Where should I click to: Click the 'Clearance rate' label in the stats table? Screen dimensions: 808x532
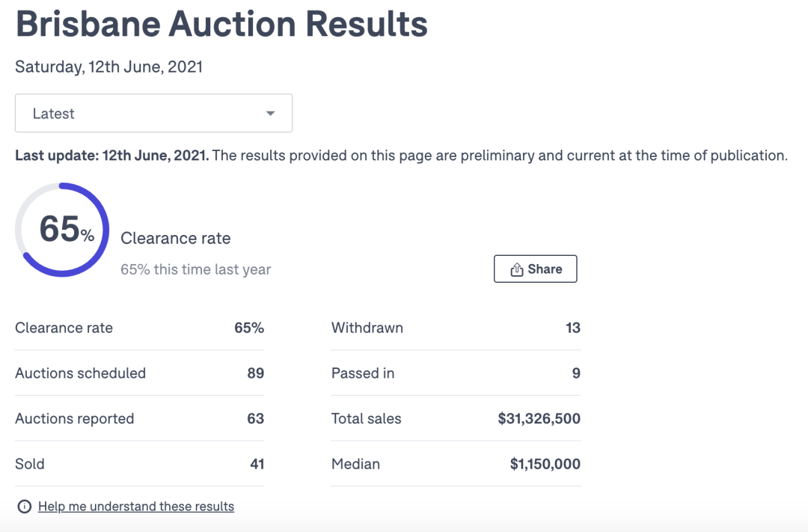point(64,328)
